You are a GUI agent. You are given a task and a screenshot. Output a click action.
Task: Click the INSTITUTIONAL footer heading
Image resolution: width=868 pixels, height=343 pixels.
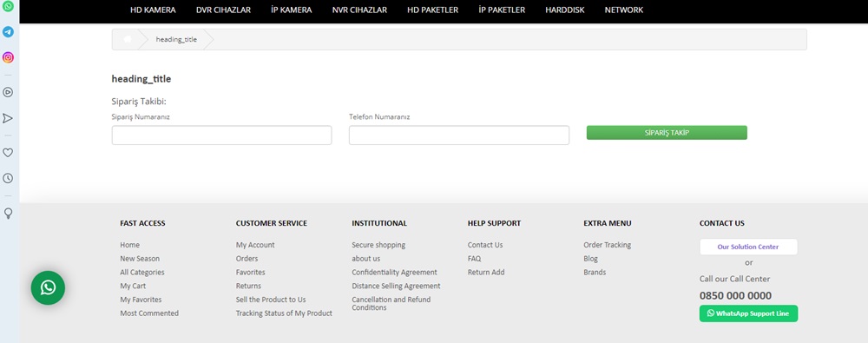[379, 223]
